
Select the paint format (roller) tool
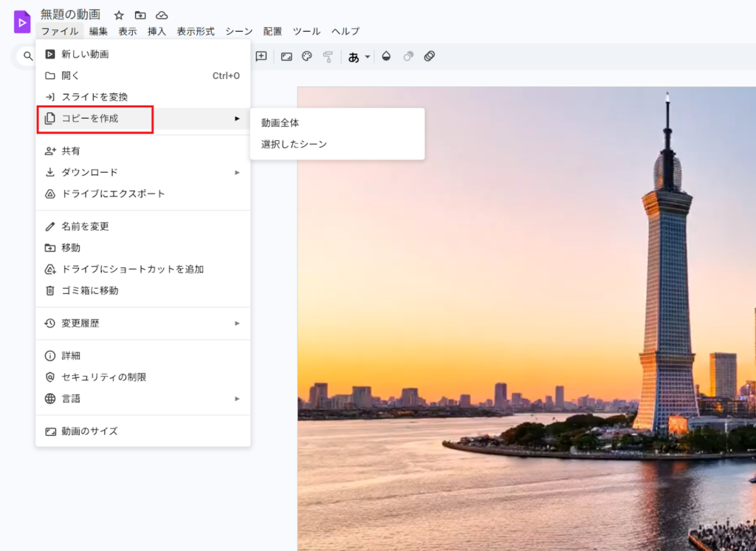pos(328,56)
